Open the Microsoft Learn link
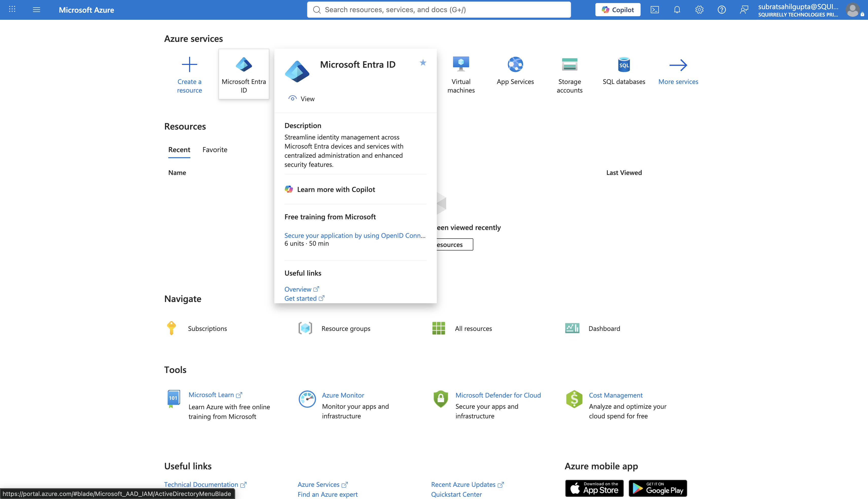Viewport: 868px width, 499px height. pyautogui.click(x=215, y=395)
